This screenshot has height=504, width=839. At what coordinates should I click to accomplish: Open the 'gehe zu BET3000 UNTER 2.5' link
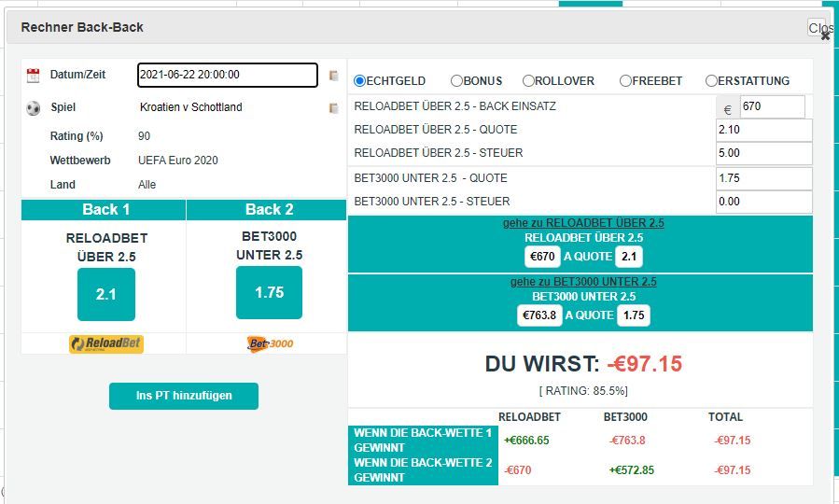coord(583,282)
